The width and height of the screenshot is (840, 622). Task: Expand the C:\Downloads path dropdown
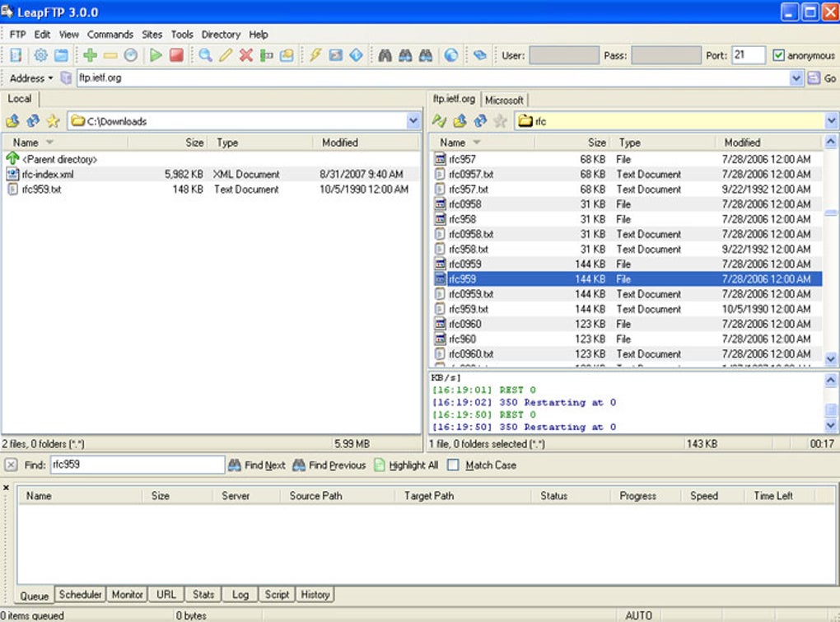point(413,121)
